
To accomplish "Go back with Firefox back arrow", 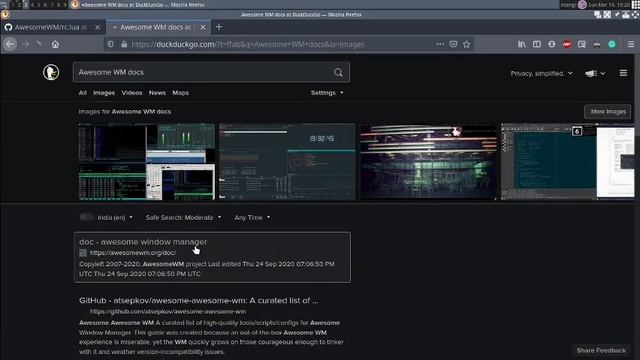I will pos(10,44).
